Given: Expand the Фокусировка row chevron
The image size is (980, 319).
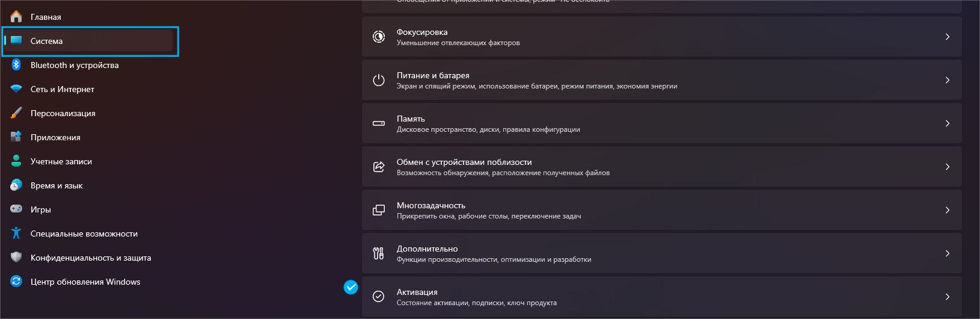Looking at the screenshot, I should tap(948, 37).
